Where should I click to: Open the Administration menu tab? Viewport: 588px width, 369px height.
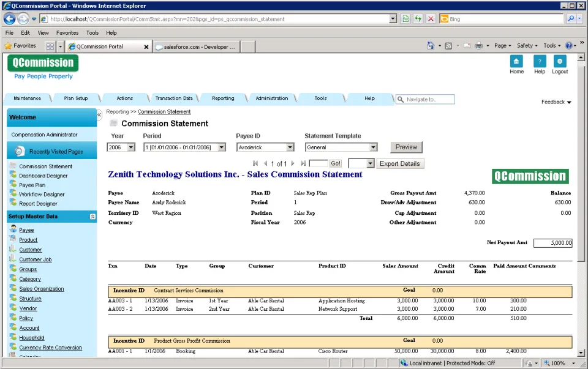click(272, 98)
